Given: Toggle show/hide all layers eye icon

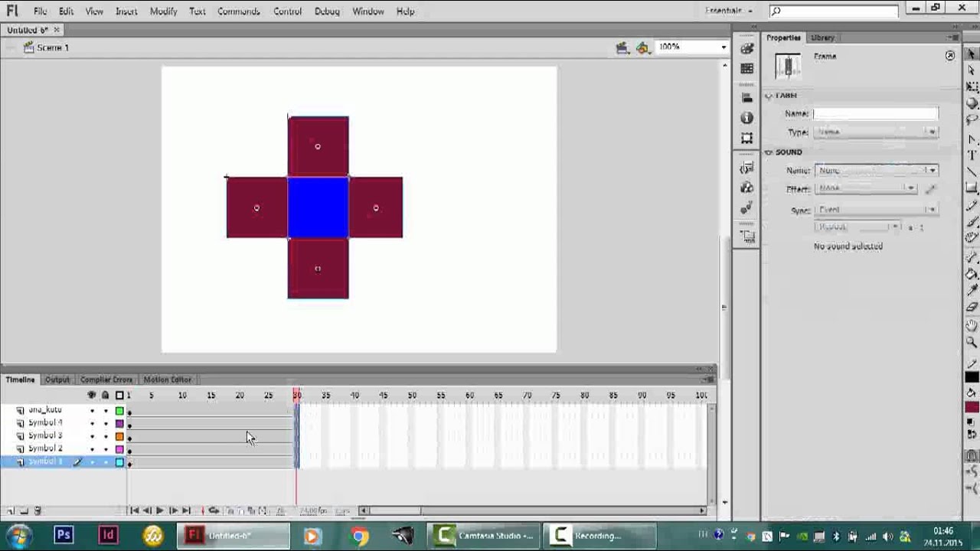Looking at the screenshot, I should 92,395.
